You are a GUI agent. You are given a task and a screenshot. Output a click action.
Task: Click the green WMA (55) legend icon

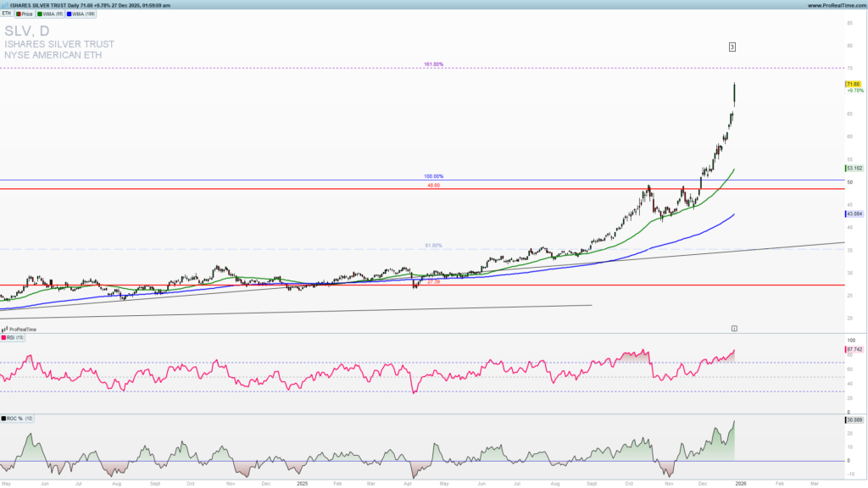40,14
